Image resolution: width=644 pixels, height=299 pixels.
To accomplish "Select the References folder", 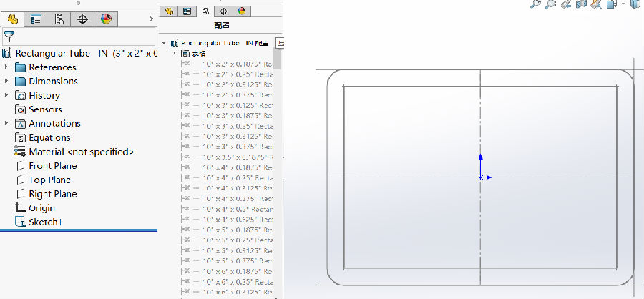I will [46, 67].
